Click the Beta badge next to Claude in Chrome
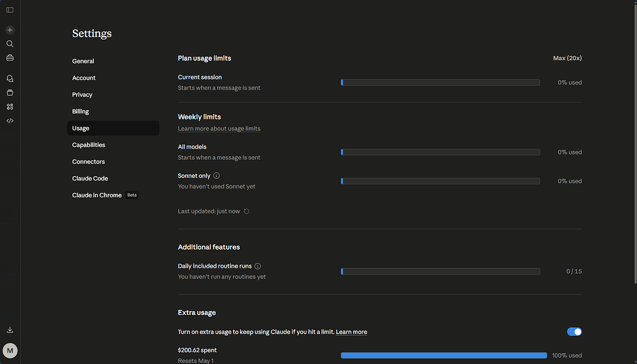637x364 pixels. click(x=132, y=195)
